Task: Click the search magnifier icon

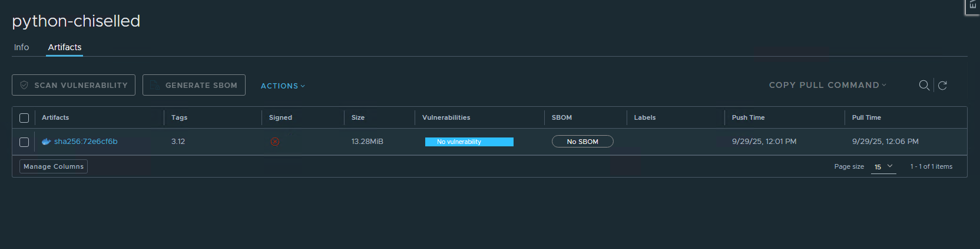Action: pyautogui.click(x=924, y=86)
